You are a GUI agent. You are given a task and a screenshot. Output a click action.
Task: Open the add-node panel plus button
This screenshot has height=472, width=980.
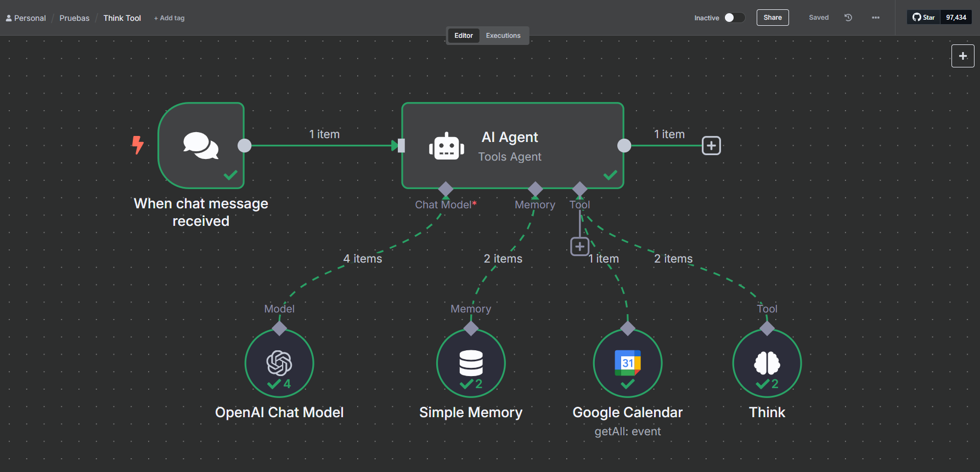(x=963, y=56)
